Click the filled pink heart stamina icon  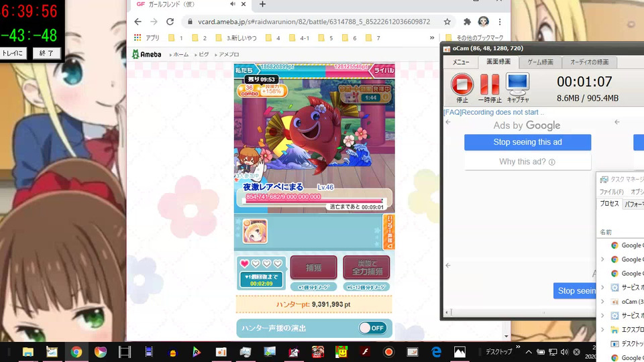tap(244, 263)
